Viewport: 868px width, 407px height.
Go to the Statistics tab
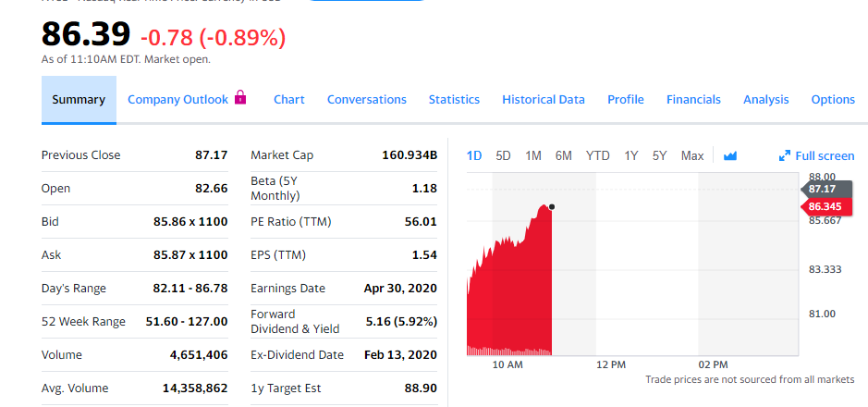click(x=454, y=100)
